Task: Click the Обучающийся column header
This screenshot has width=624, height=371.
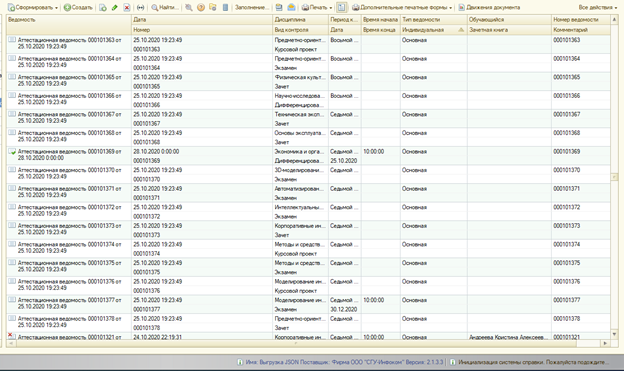Action: 509,20
